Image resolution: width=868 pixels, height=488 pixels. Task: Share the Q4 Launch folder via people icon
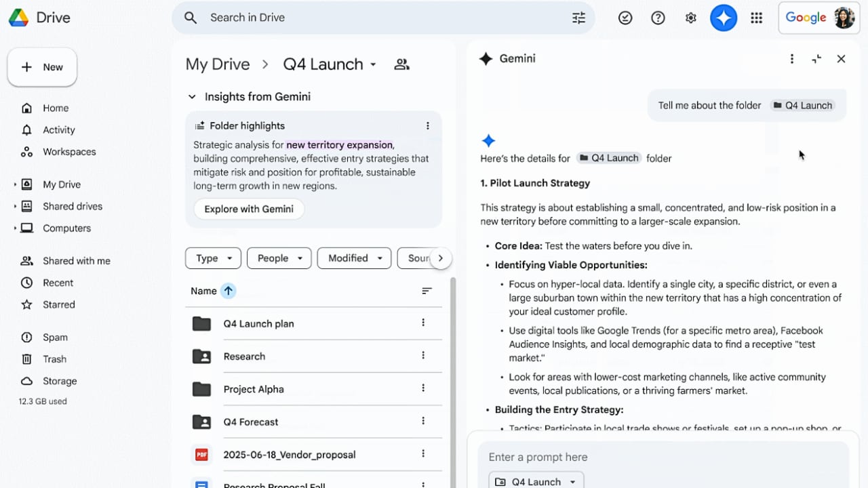(401, 64)
